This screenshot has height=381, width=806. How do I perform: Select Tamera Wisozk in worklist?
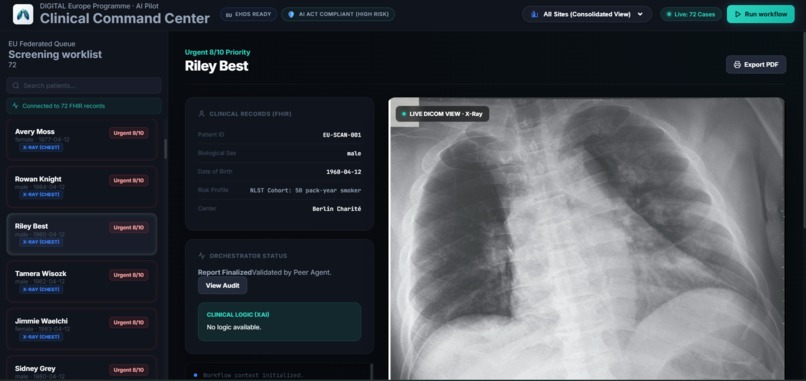pos(82,281)
